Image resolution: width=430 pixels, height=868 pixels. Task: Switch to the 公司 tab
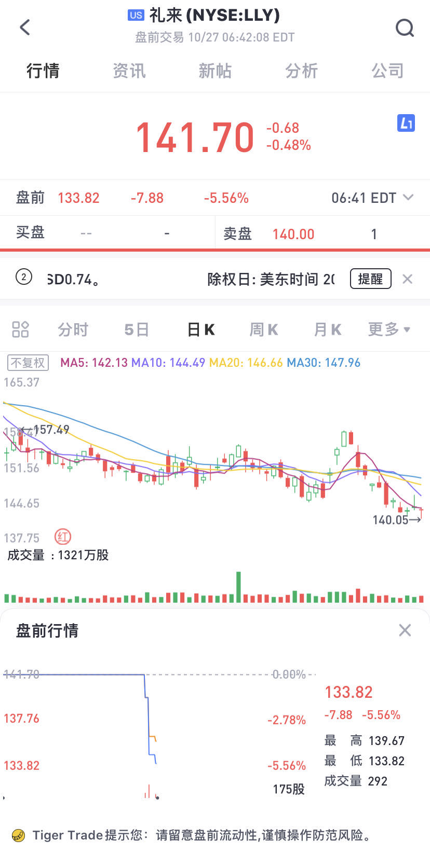[x=387, y=71]
